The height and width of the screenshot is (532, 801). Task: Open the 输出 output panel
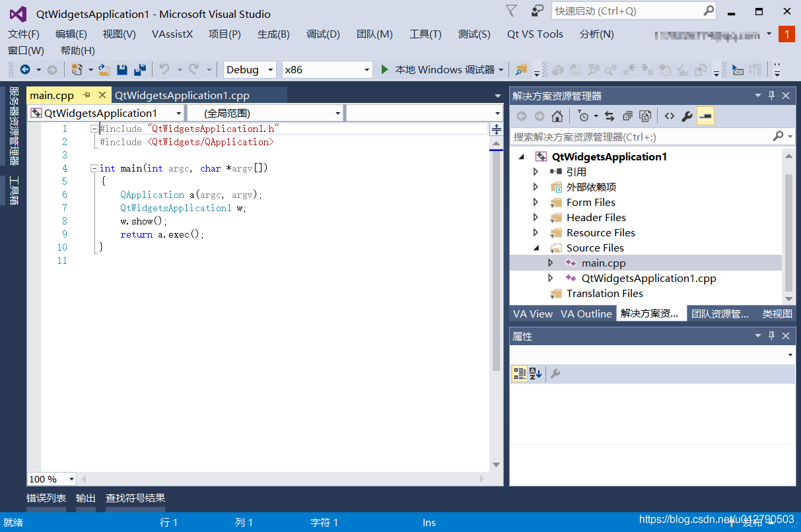pyautogui.click(x=86, y=498)
